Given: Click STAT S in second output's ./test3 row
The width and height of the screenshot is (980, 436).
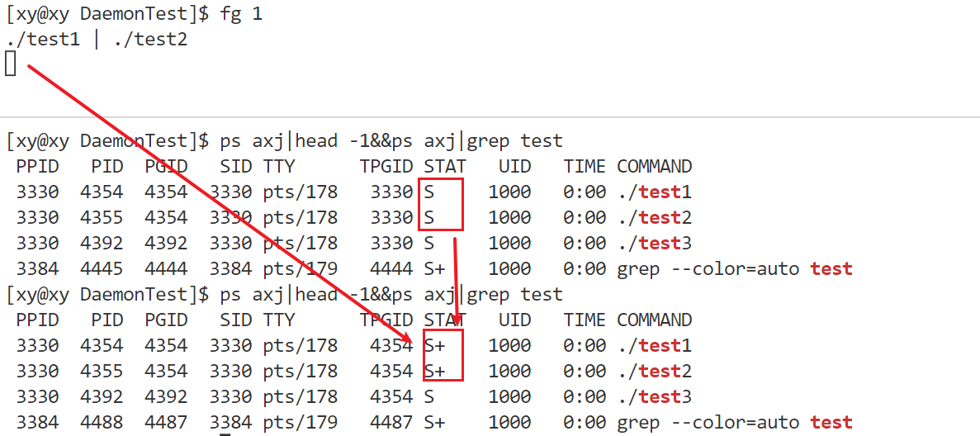Looking at the screenshot, I should [x=428, y=397].
